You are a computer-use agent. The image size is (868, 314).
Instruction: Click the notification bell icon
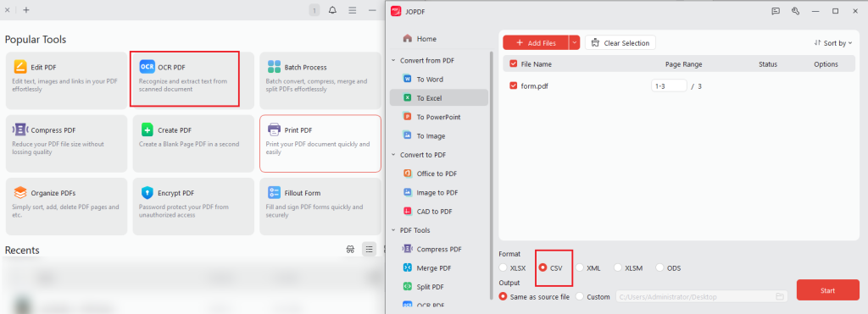click(332, 10)
